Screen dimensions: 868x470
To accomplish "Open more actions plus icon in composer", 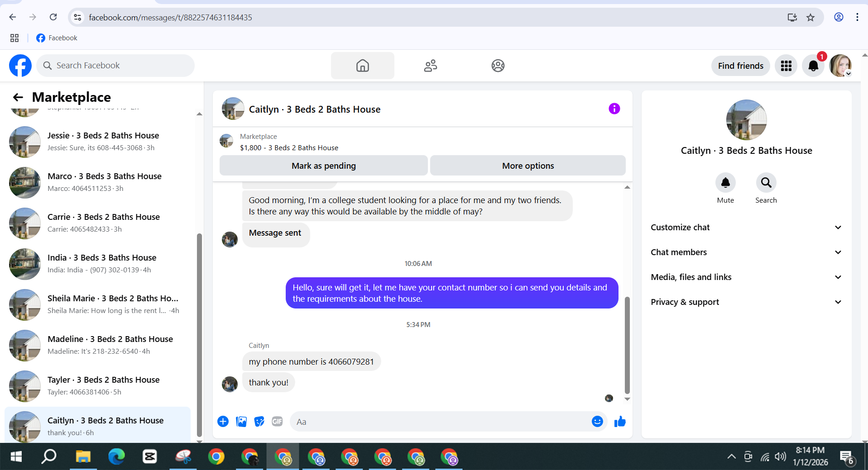I will [223, 422].
